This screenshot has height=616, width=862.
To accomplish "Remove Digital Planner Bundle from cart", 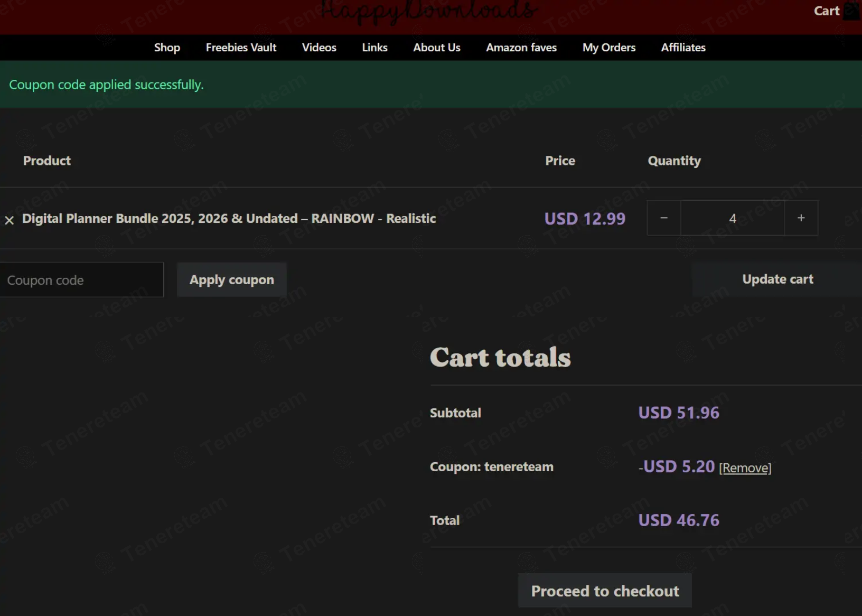I will coord(10,220).
